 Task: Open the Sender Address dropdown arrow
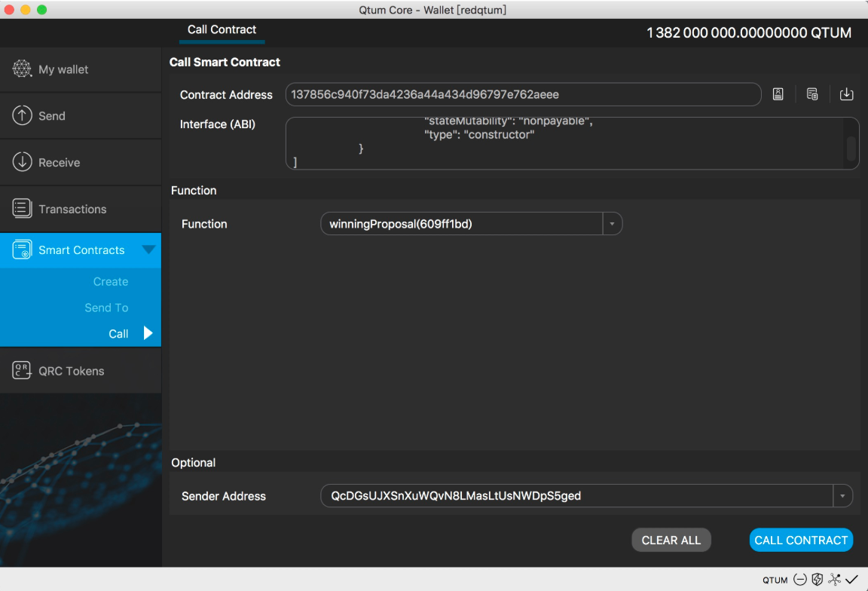point(842,496)
